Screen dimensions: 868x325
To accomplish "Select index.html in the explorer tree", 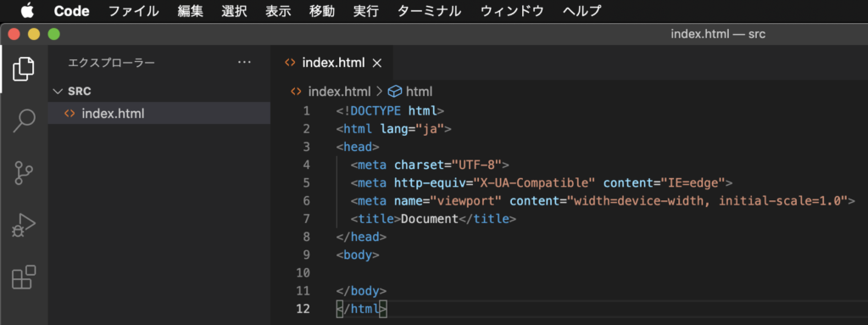I will 159,113.
